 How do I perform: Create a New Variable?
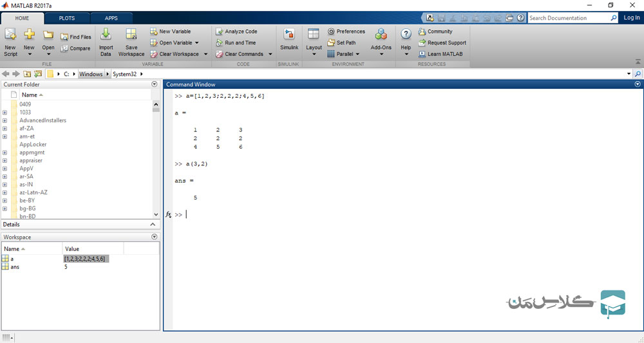pyautogui.click(x=171, y=31)
